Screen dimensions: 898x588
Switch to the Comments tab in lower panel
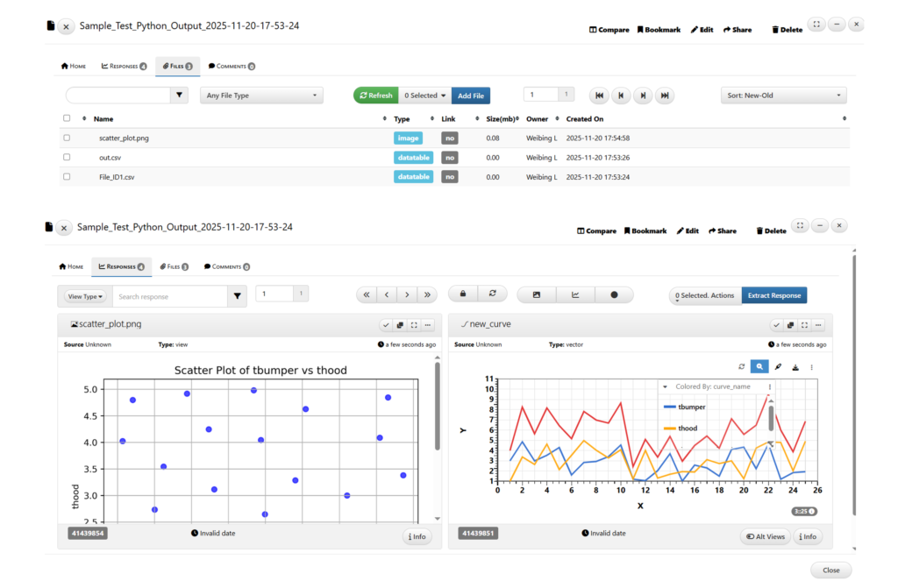[x=226, y=266]
